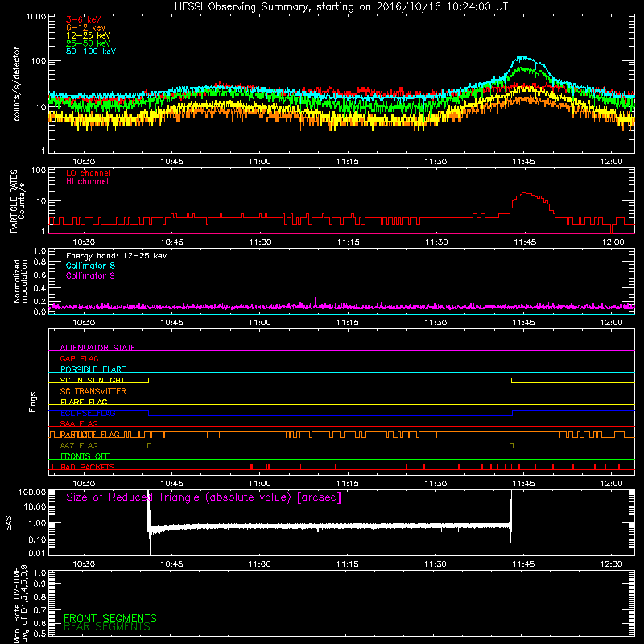Click the red LO channel legend label
This screenshot has width=644, height=644.
[x=89, y=173]
